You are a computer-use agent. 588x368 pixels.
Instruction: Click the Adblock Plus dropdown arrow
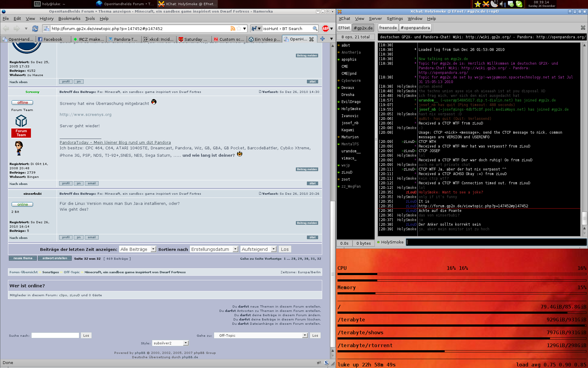coord(332,29)
